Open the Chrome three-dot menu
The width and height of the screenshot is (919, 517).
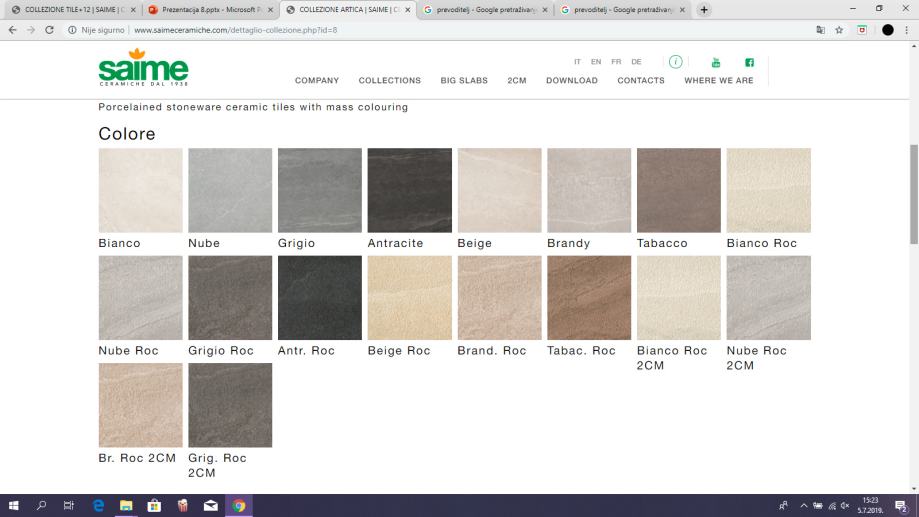tap(907, 30)
